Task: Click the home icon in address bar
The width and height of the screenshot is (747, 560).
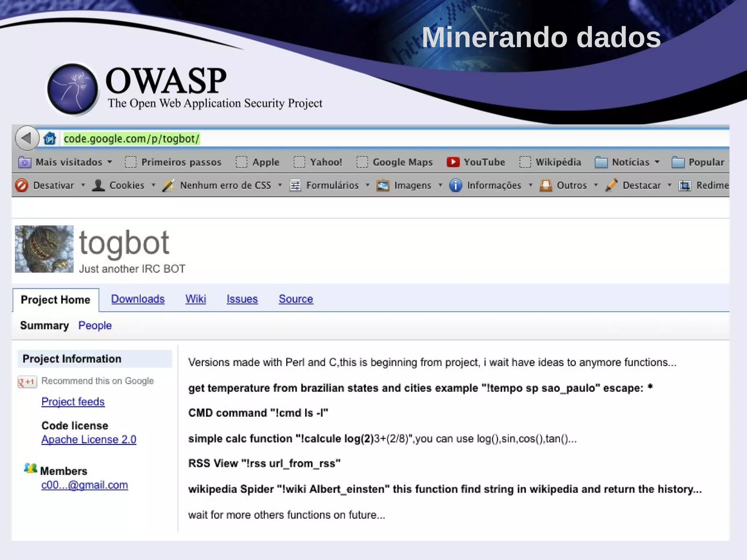Action: 50,139
